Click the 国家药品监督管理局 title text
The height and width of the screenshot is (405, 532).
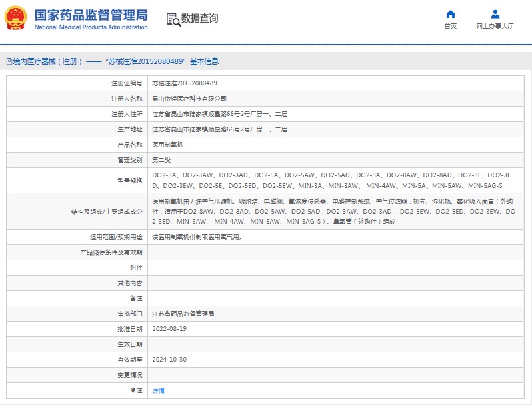pos(91,15)
